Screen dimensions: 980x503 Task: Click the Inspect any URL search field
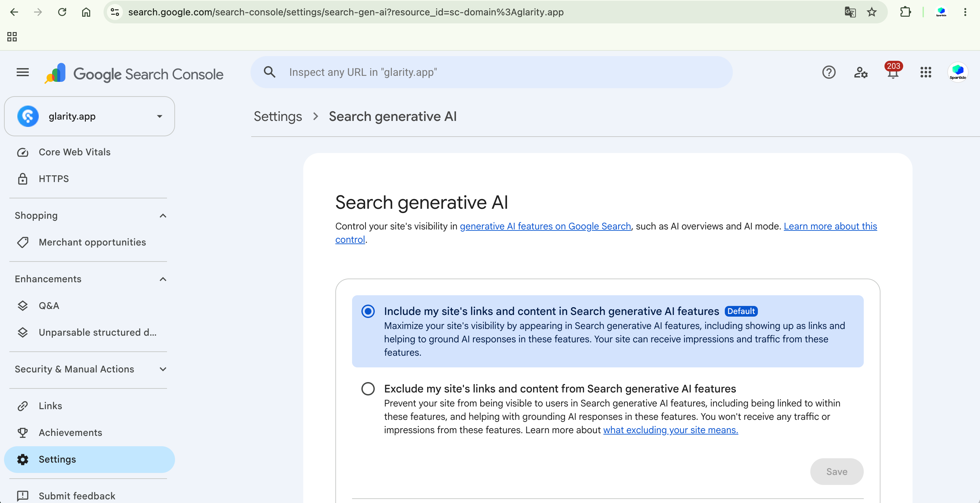(x=491, y=72)
